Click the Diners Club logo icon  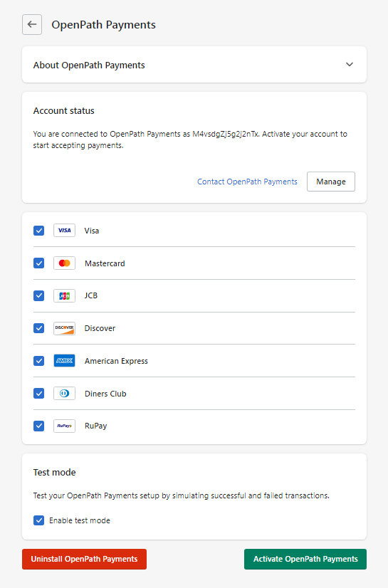(64, 394)
